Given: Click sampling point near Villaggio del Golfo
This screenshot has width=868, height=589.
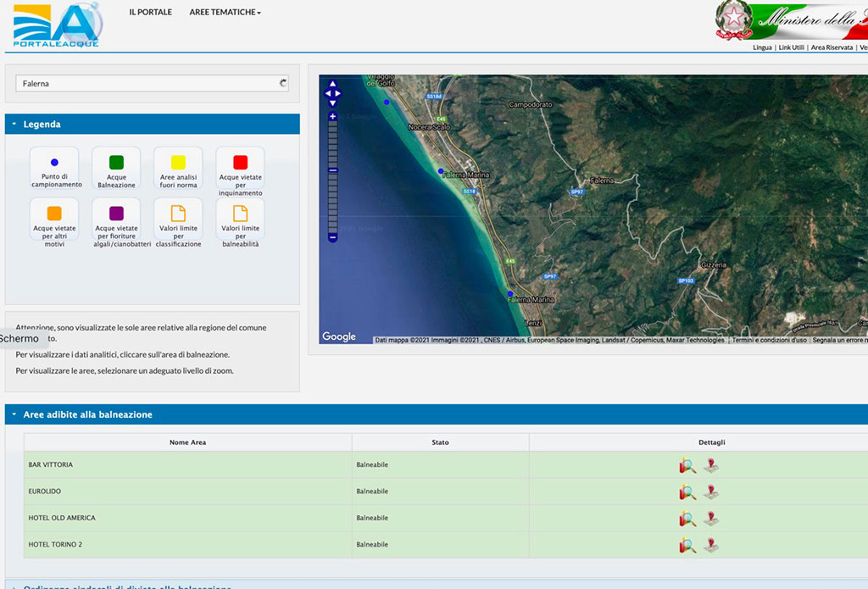Looking at the screenshot, I should point(387,102).
